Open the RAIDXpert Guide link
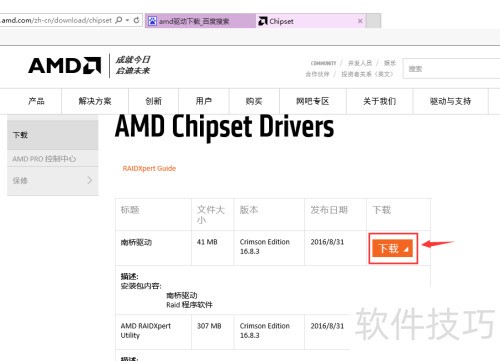 pyautogui.click(x=149, y=168)
